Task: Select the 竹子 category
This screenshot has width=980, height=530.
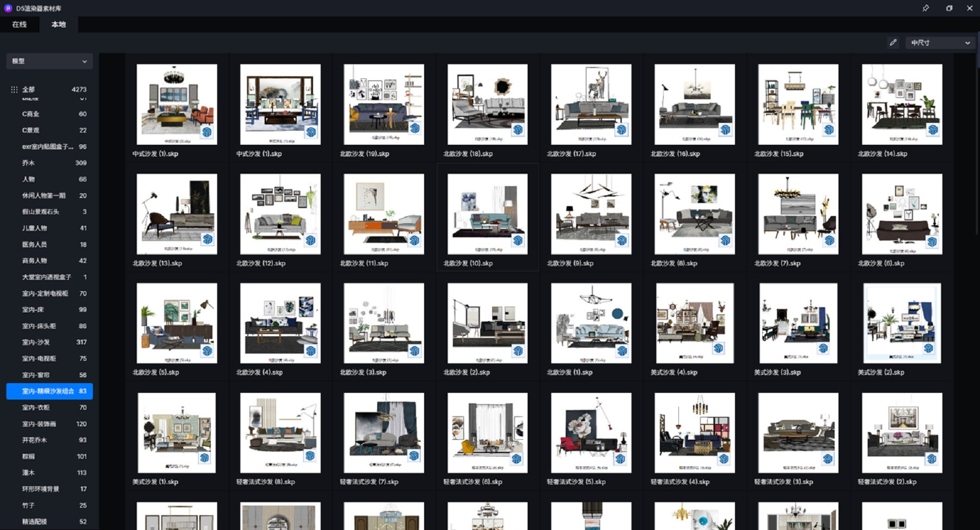Action: coord(50,506)
